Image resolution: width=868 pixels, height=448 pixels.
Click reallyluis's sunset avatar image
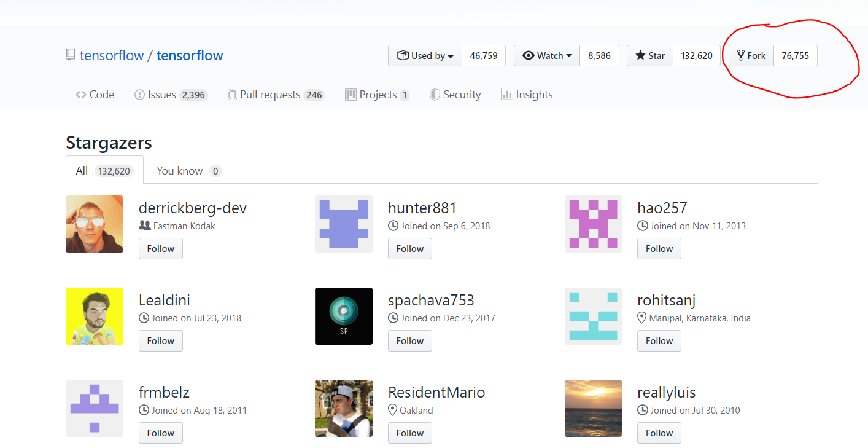click(593, 408)
